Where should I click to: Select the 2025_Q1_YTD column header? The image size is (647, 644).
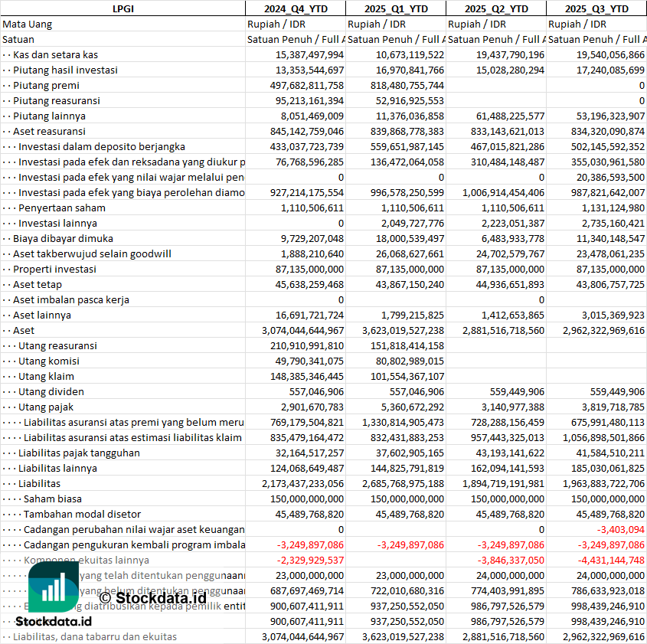click(396, 8)
